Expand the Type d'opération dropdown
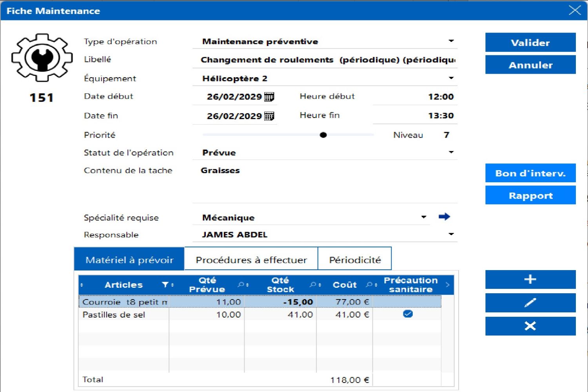The width and height of the screenshot is (588, 392). [451, 41]
